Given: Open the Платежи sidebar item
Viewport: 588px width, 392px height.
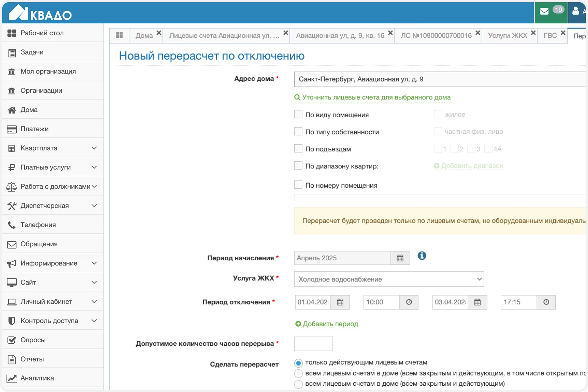Looking at the screenshot, I should coord(34,129).
